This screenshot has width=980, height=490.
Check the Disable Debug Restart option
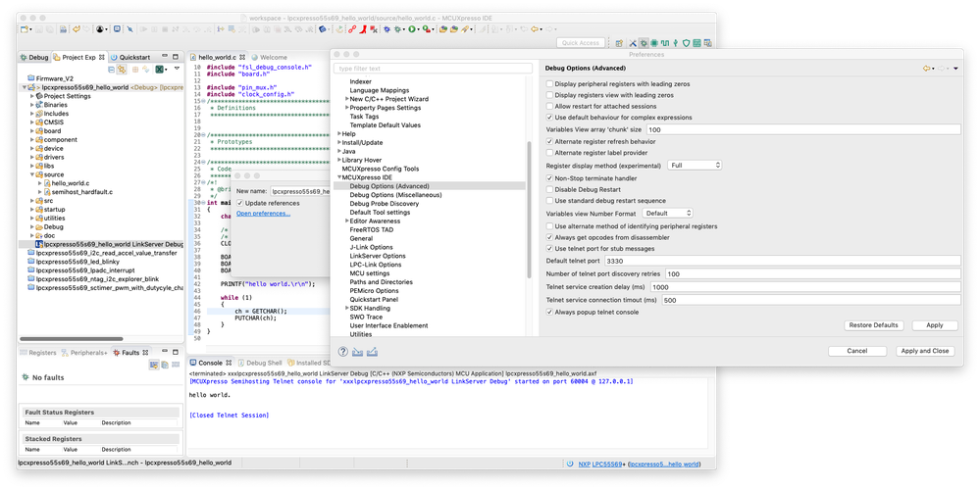(x=549, y=189)
